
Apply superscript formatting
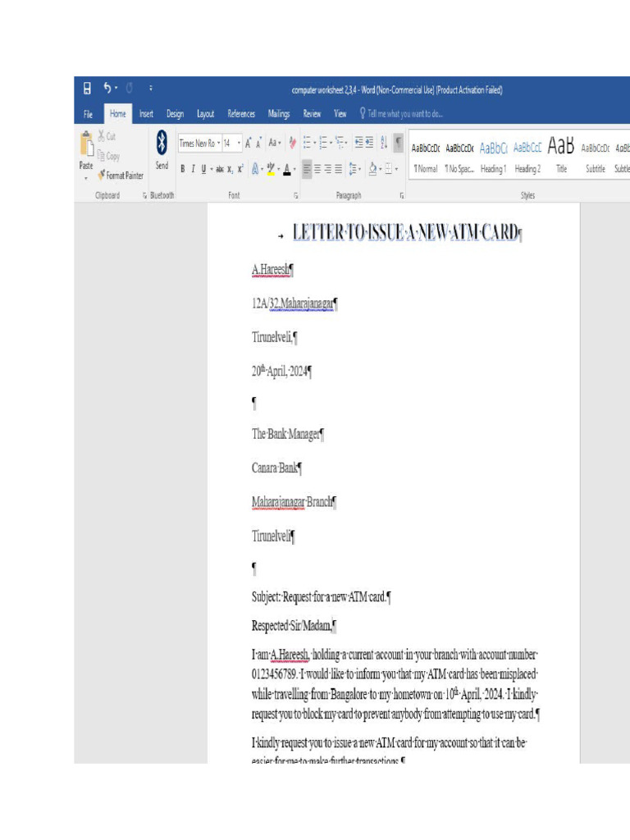240,169
